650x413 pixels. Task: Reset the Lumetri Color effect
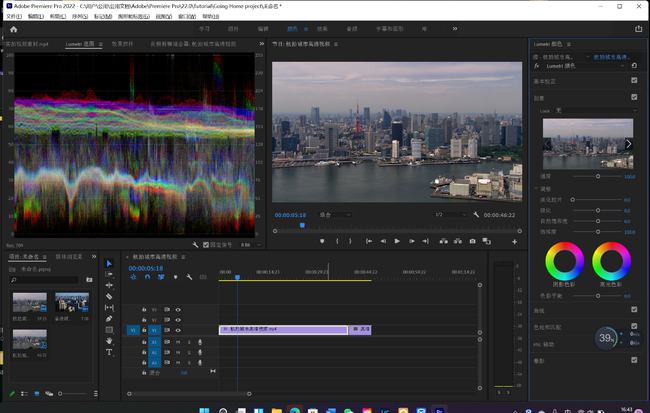coord(633,66)
